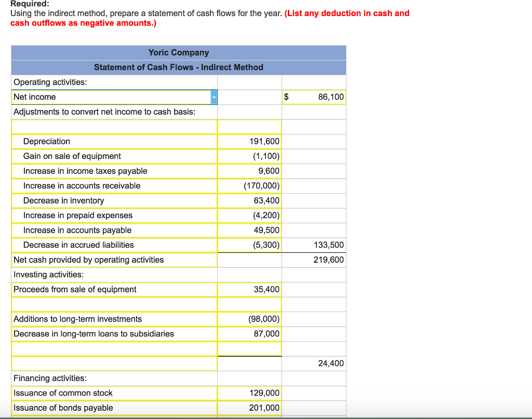Click empty amount cell below 35,400

tap(249, 304)
